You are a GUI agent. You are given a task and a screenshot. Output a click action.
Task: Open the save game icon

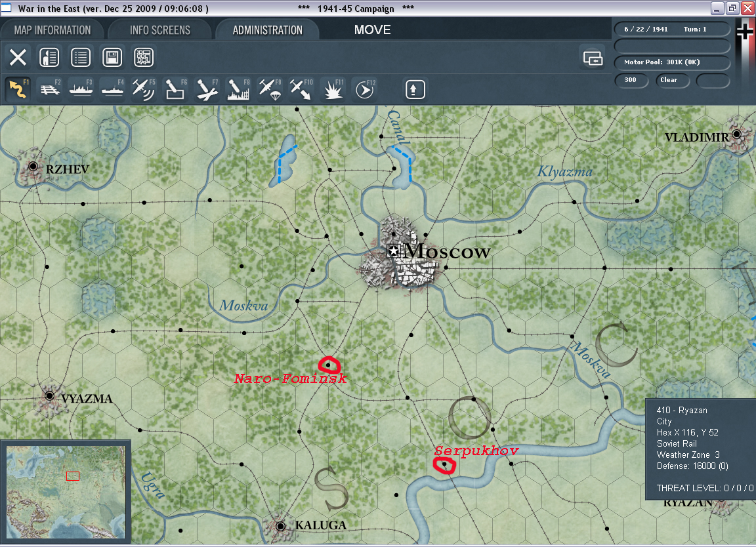[x=112, y=57]
